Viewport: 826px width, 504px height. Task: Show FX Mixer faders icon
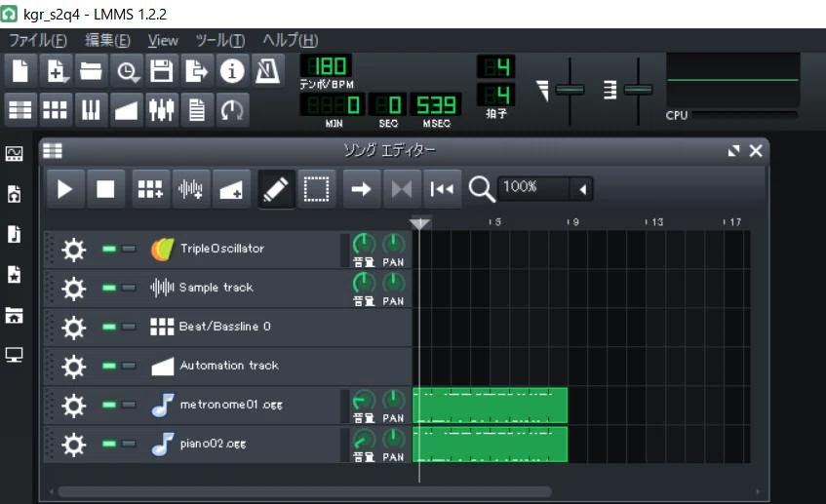pos(162,110)
